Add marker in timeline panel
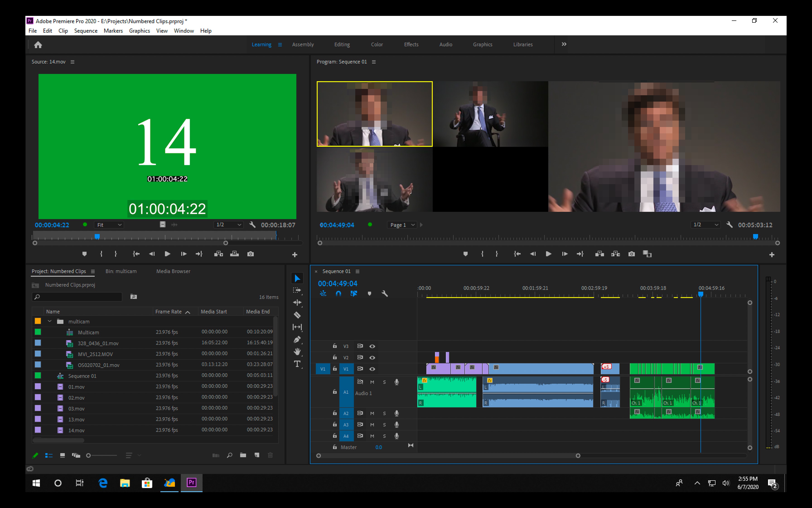Screen dimensions: 812x508 (370, 294)
